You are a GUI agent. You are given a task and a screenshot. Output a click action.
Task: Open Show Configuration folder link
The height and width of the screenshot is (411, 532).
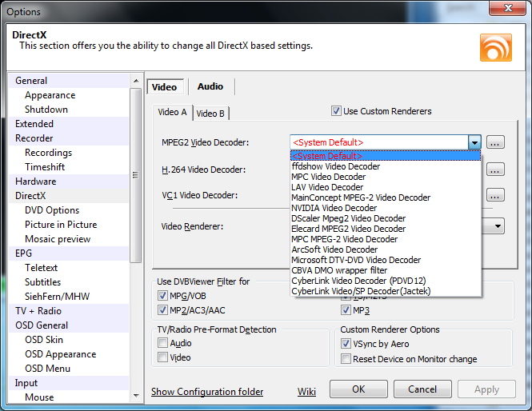pos(207,392)
